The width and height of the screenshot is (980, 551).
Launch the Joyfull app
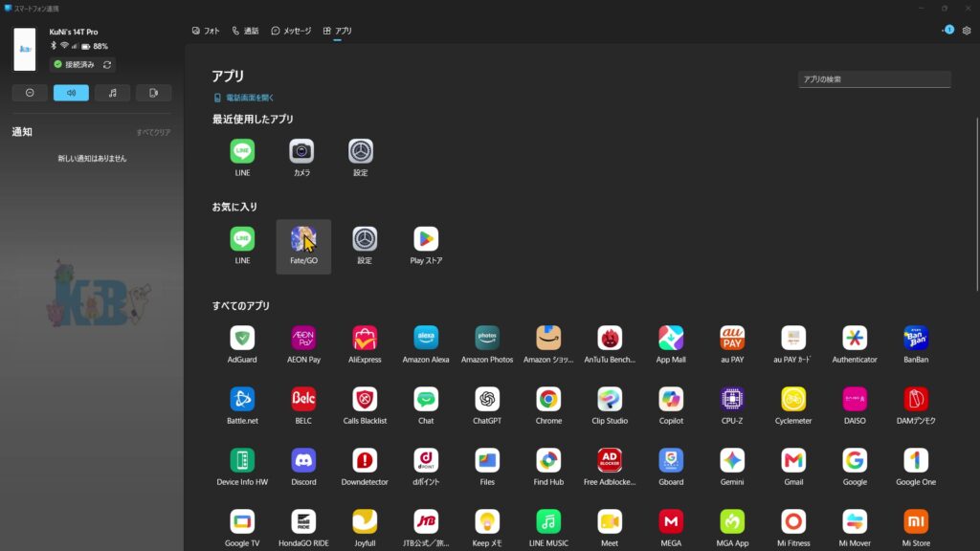click(365, 521)
